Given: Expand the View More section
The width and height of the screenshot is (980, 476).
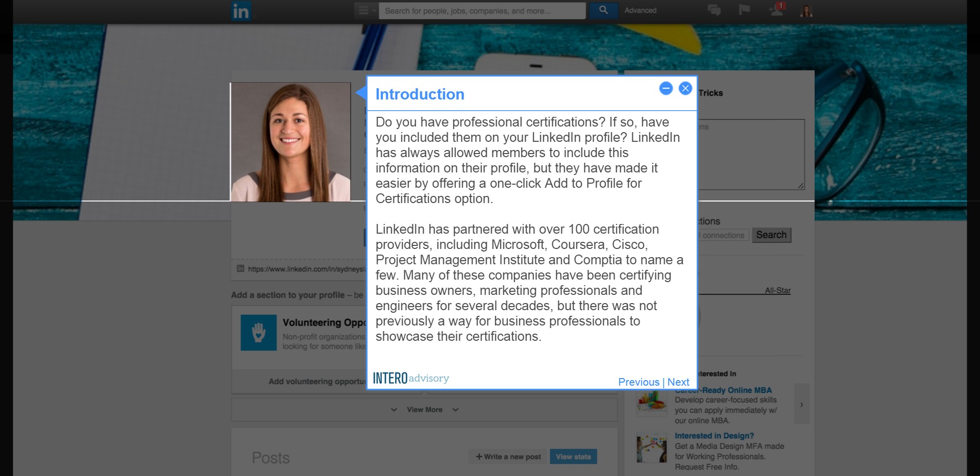Looking at the screenshot, I should [x=424, y=410].
